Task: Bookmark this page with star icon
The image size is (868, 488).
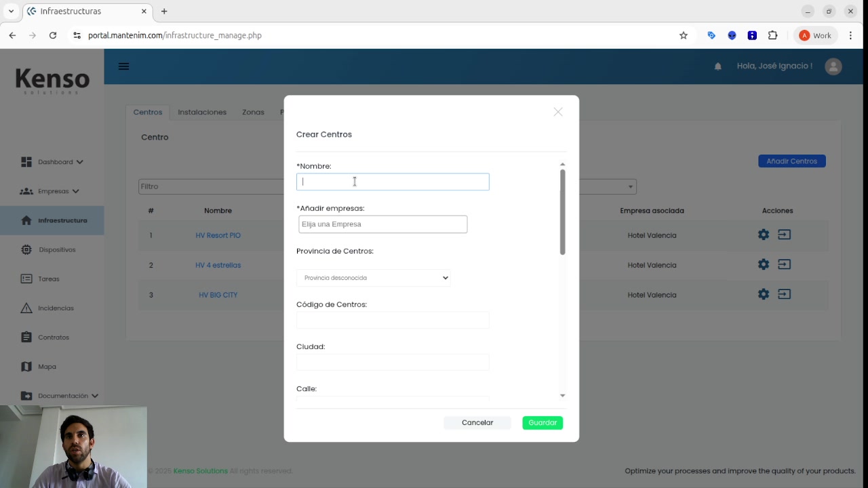Action: pos(684,35)
